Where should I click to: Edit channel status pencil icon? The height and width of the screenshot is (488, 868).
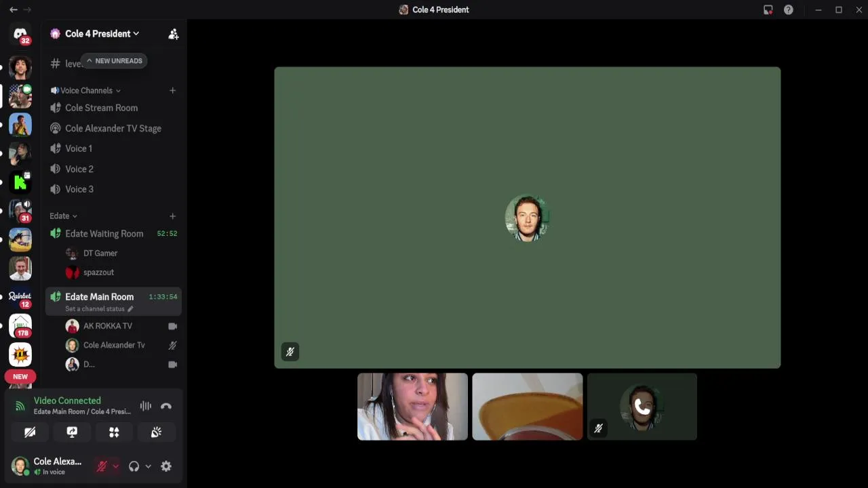130,309
